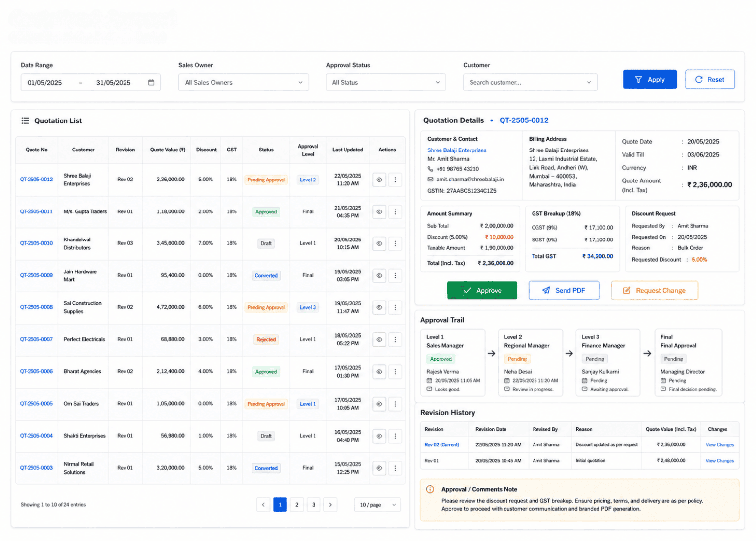Click info icon in Approval Comments Note
Screen dimensions: 756x541
[430, 489]
